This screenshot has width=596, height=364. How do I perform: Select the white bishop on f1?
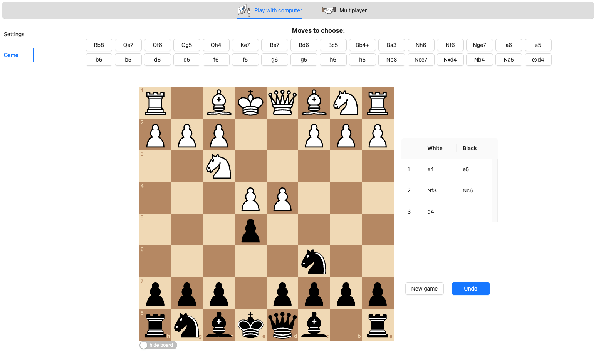pos(219,102)
